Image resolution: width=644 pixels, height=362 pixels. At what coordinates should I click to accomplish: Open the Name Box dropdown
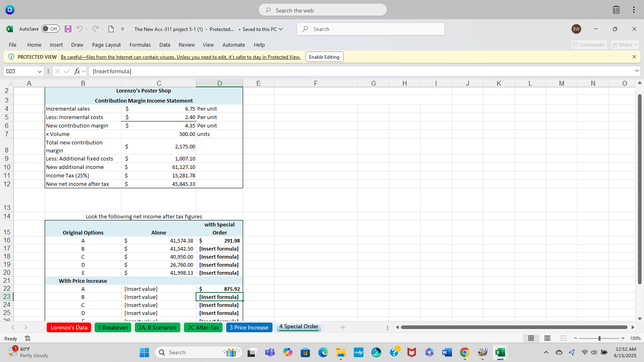[39, 71]
